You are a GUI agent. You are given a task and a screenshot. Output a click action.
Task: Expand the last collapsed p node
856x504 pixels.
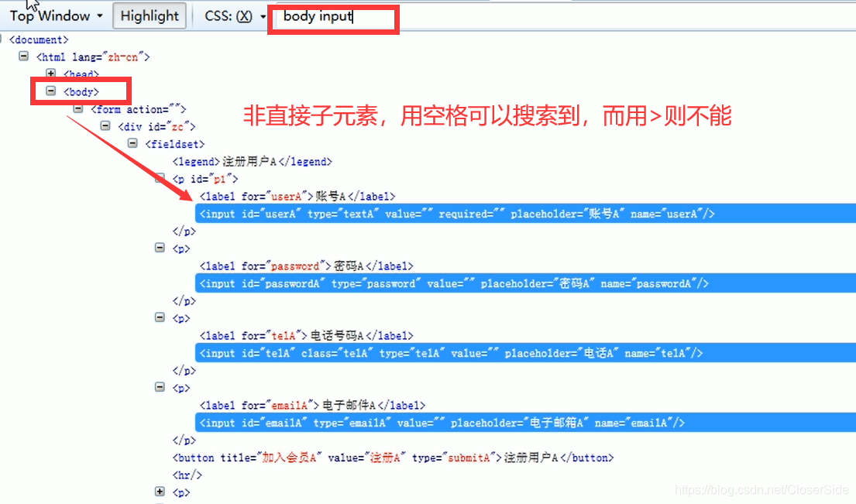(x=160, y=492)
